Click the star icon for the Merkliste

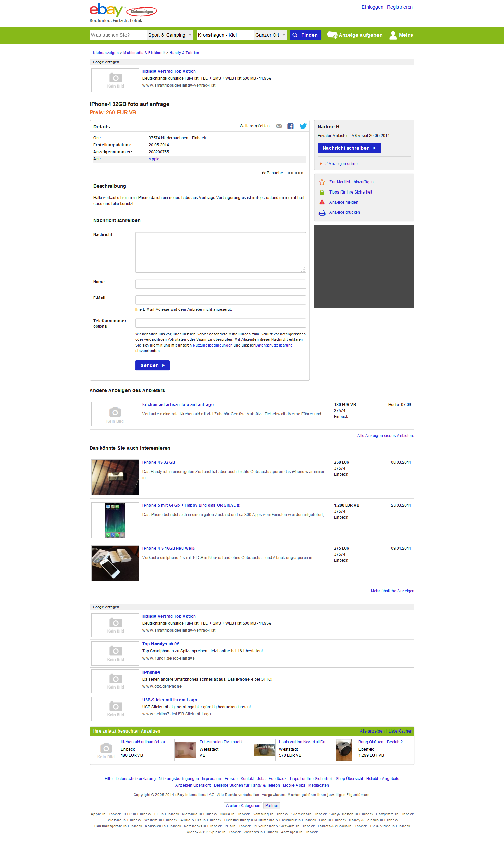[322, 182]
